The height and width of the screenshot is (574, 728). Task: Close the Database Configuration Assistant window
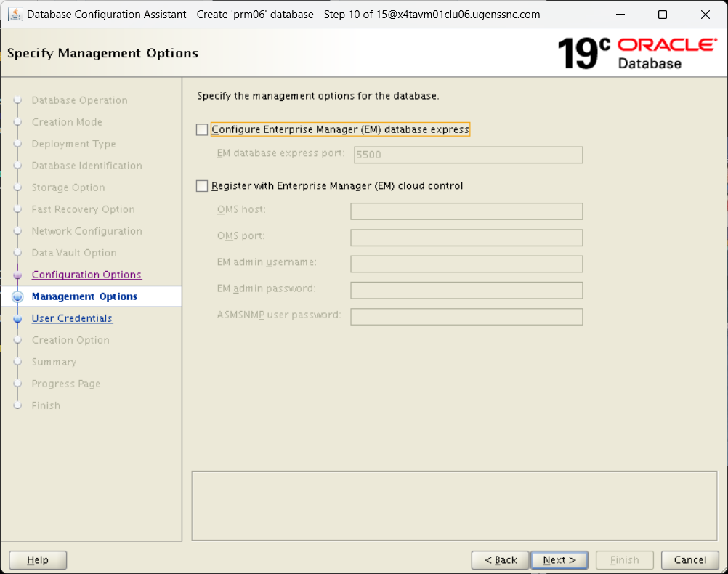(x=705, y=15)
